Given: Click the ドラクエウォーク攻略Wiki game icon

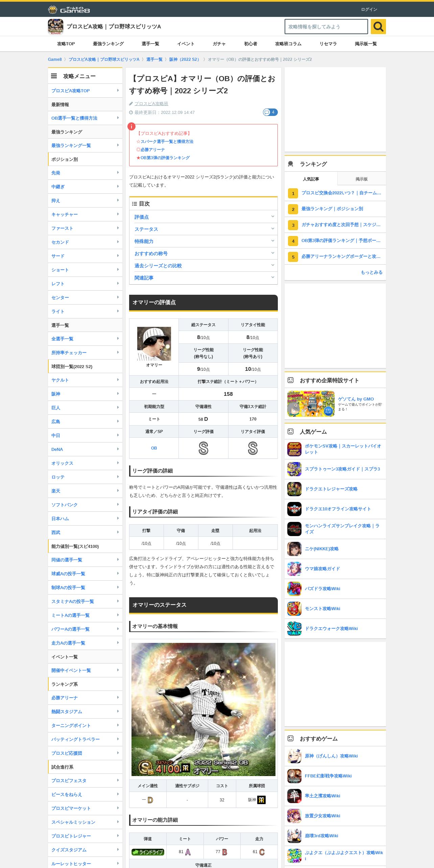Looking at the screenshot, I should tap(294, 629).
